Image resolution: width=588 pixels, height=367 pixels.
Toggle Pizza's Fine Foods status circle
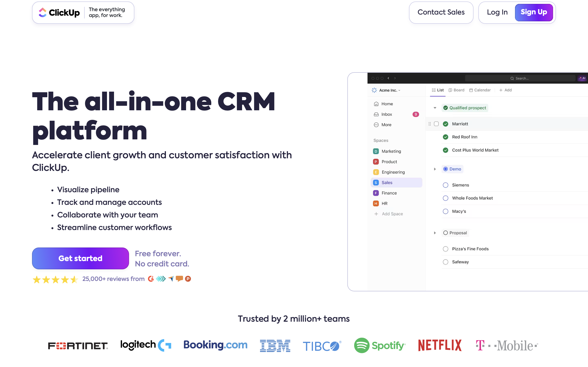445,249
